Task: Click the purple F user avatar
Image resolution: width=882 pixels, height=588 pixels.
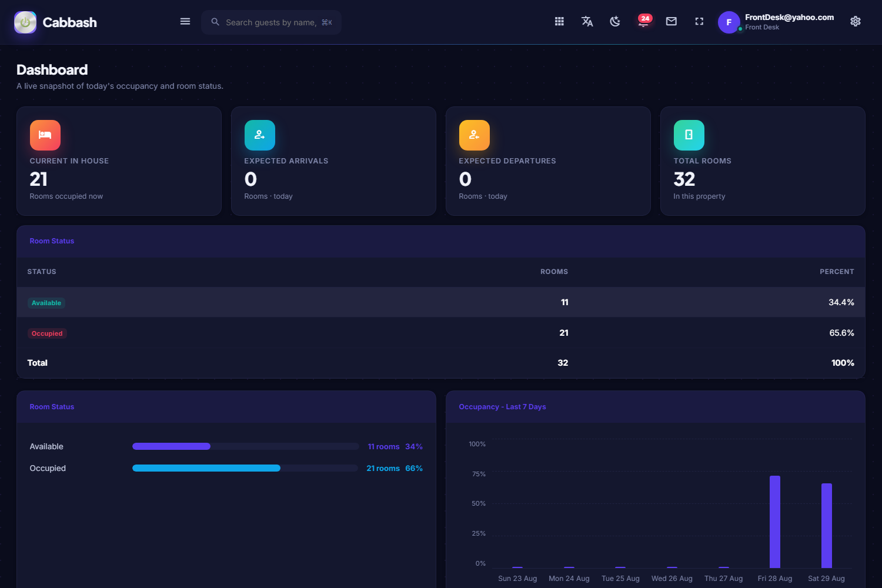Action: coord(729,22)
